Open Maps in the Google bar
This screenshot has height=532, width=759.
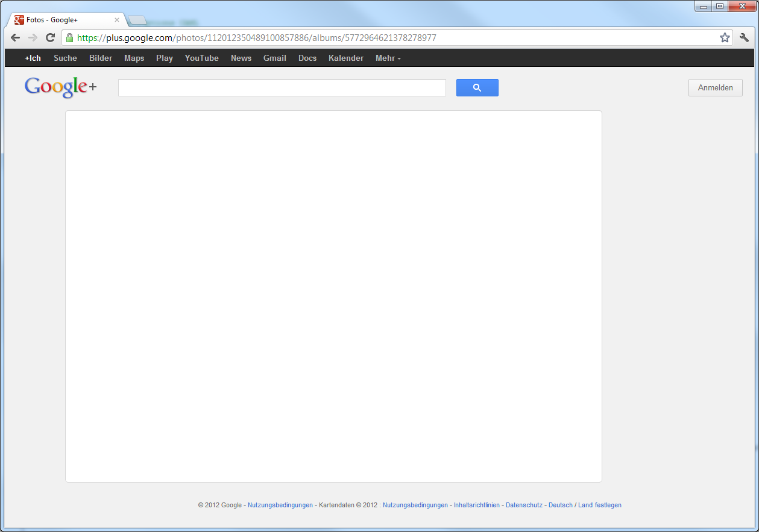coord(134,58)
